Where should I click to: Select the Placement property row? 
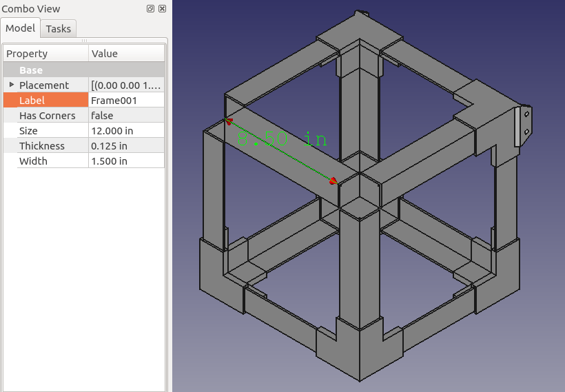click(x=84, y=85)
